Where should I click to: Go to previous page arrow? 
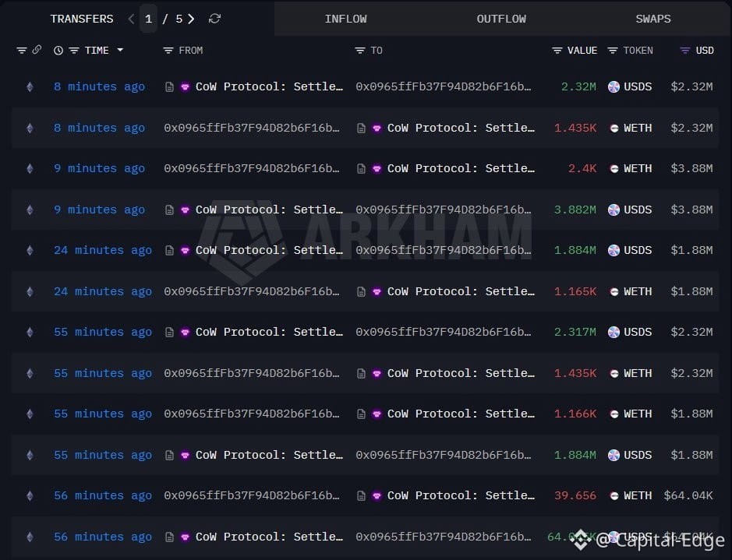[x=131, y=19]
